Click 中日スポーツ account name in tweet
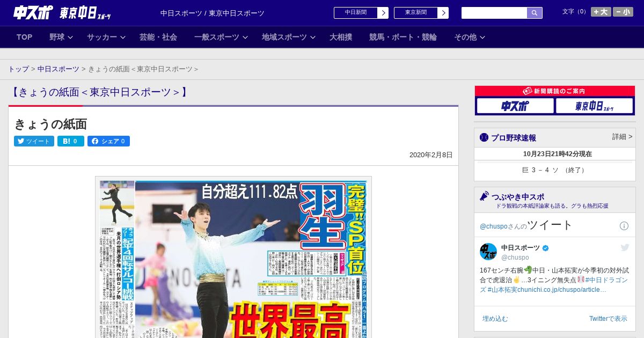This screenshot has height=338, width=644. coord(521,247)
